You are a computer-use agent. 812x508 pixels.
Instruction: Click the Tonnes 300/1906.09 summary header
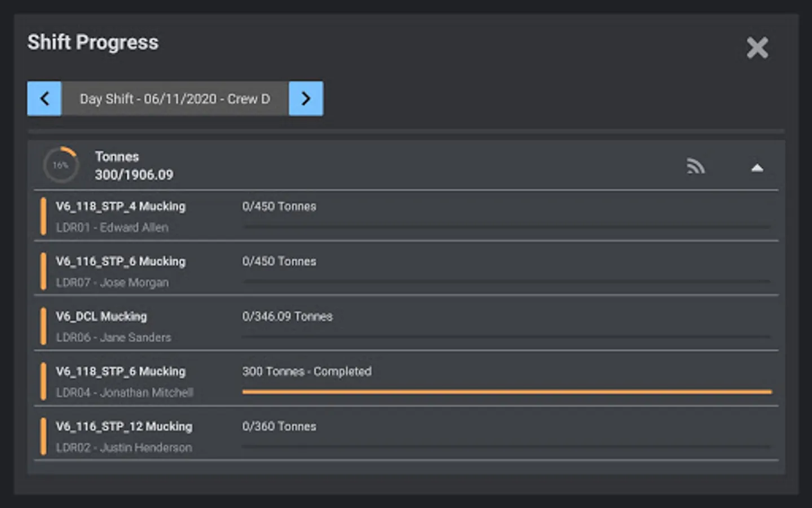(134, 166)
